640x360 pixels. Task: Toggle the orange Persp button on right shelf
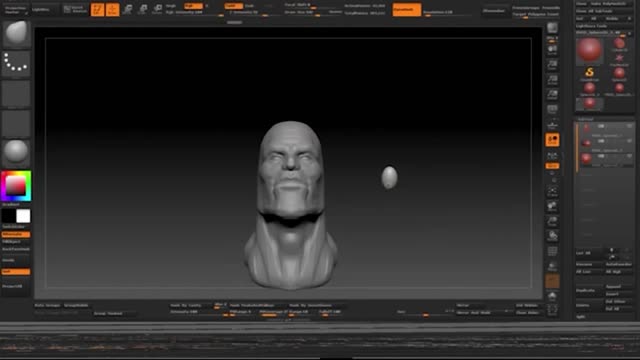(552, 140)
